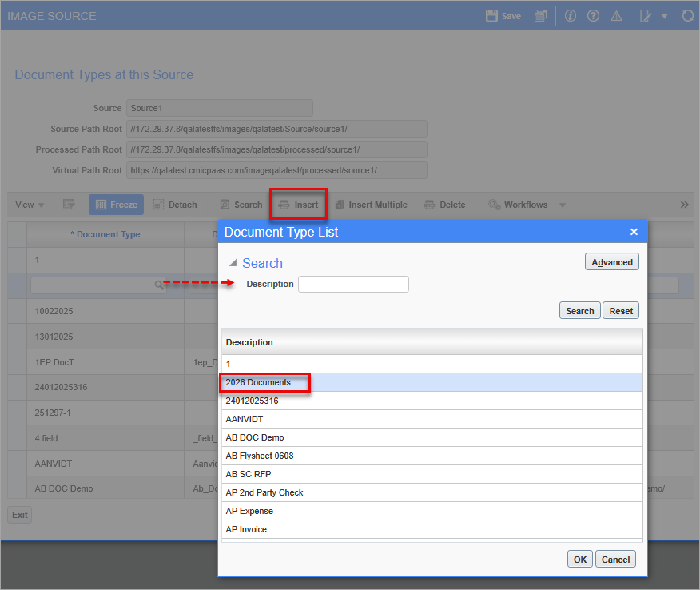Expand the Workflows dropdown arrow
This screenshot has height=590, width=700.
[x=563, y=205]
